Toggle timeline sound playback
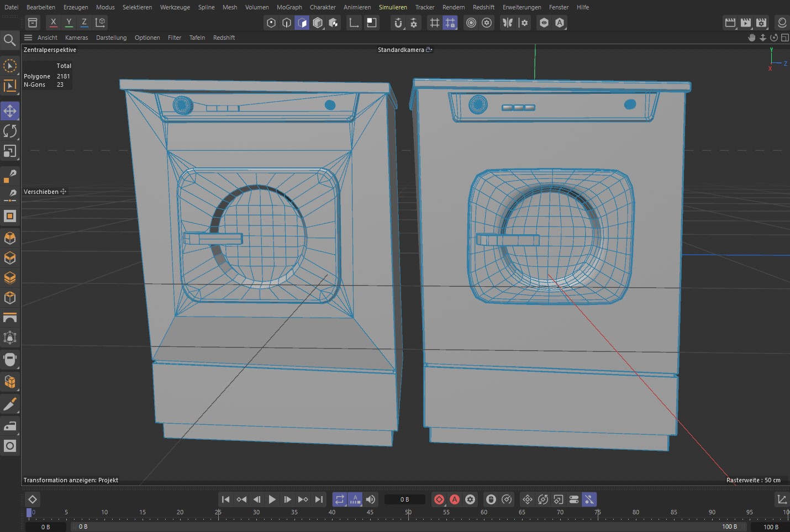Image resolution: width=790 pixels, height=532 pixels. [x=371, y=499]
